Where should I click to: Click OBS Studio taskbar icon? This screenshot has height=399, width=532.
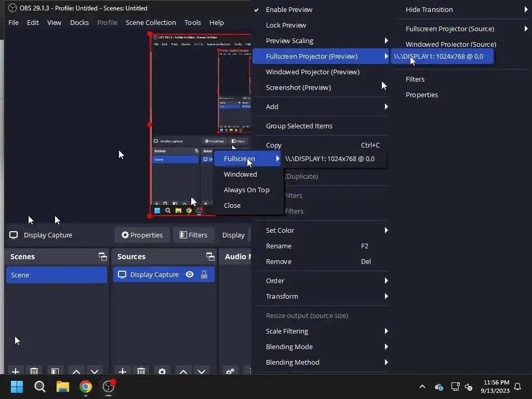[109, 387]
